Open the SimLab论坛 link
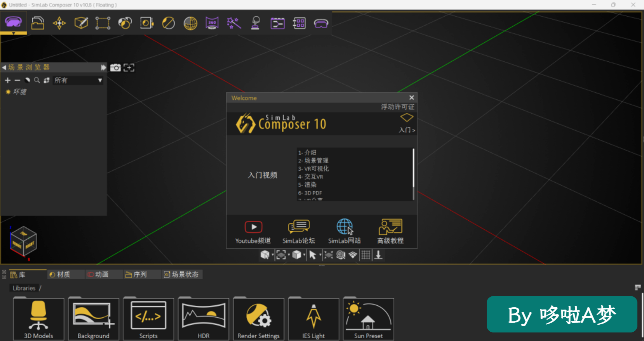The image size is (644, 341). pyautogui.click(x=299, y=232)
